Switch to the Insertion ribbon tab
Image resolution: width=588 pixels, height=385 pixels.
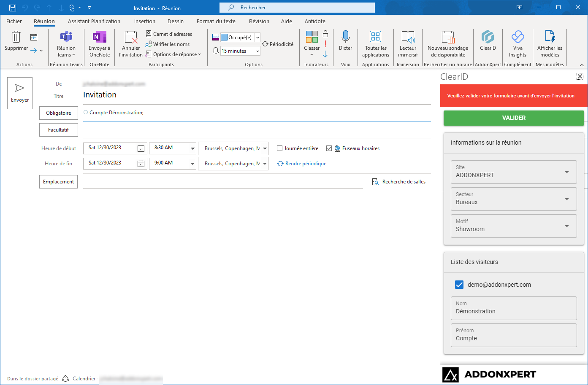pos(144,21)
